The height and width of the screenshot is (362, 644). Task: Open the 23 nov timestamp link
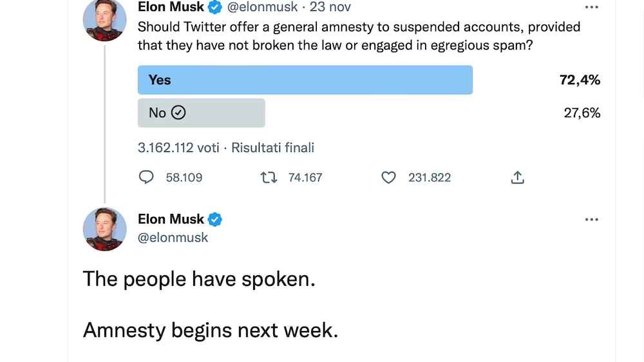(x=330, y=7)
